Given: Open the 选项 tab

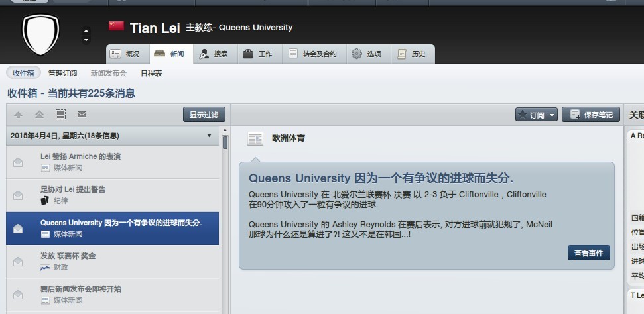Looking at the screenshot, I should click(x=366, y=54).
